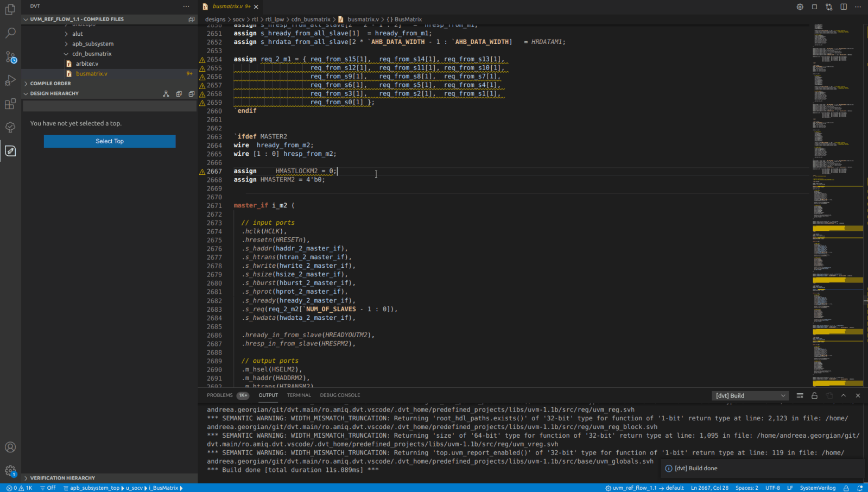Toggle the output scroll lock icon

(x=814, y=396)
